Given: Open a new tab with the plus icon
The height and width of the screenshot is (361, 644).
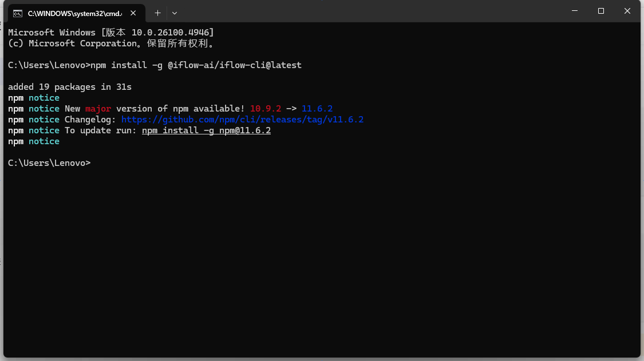Looking at the screenshot, I should [157, 13].
